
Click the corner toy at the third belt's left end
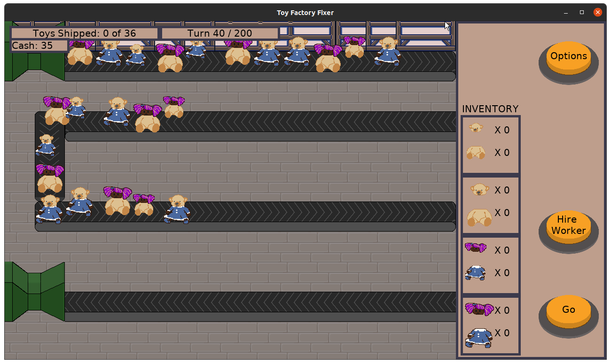point(49,209)
